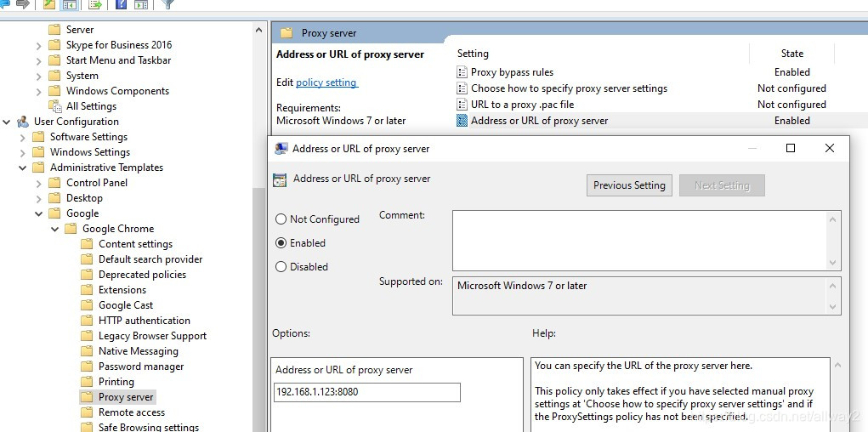Collapse the Administrative Templates node
Image resolution: width=868 pixels, height=432 pixels.
click(x=22, y=168)
